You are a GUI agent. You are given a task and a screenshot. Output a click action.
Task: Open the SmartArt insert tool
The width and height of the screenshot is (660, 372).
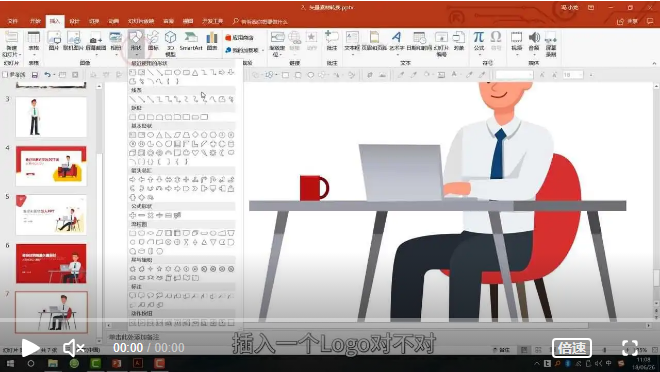coord(191,41)
